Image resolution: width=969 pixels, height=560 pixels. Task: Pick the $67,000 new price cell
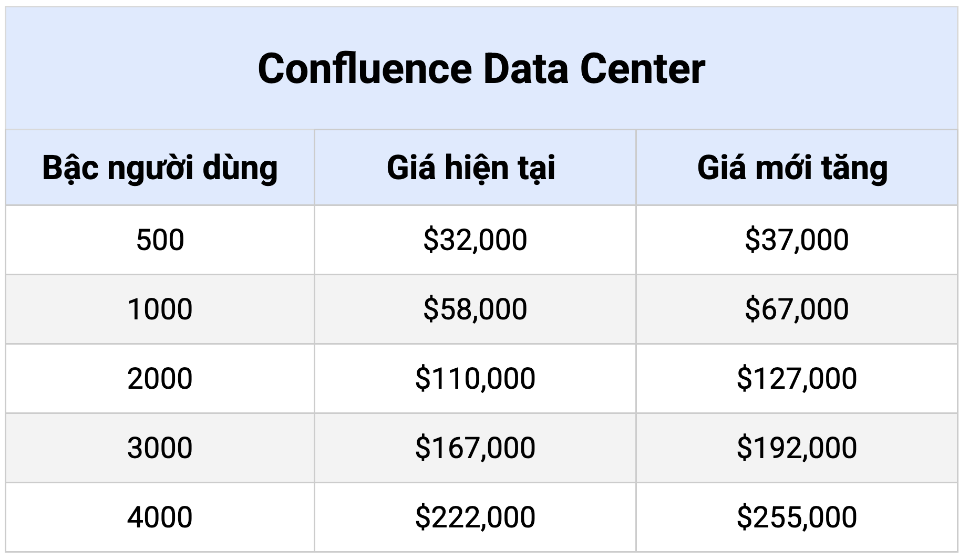click(x=797, y=309)
